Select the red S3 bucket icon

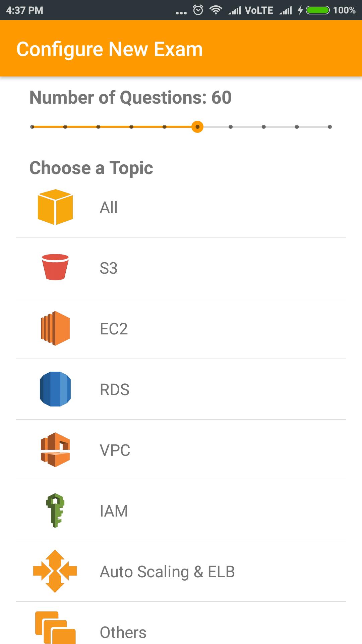coord(55,267)
